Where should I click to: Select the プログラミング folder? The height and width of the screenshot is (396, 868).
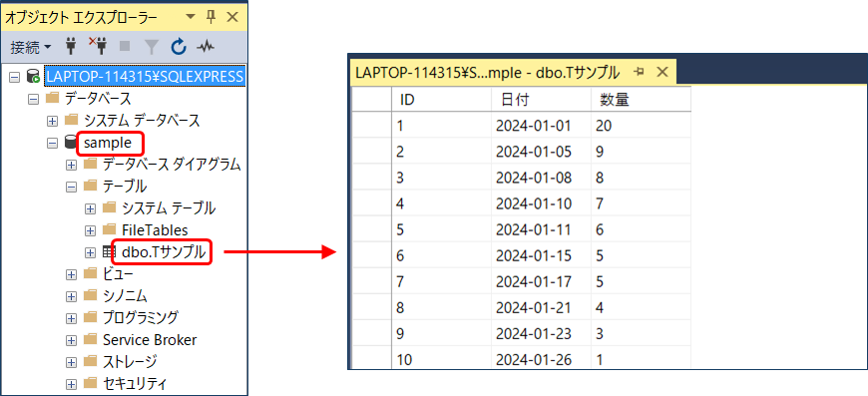pyautogui.click(x=141, y=317)
